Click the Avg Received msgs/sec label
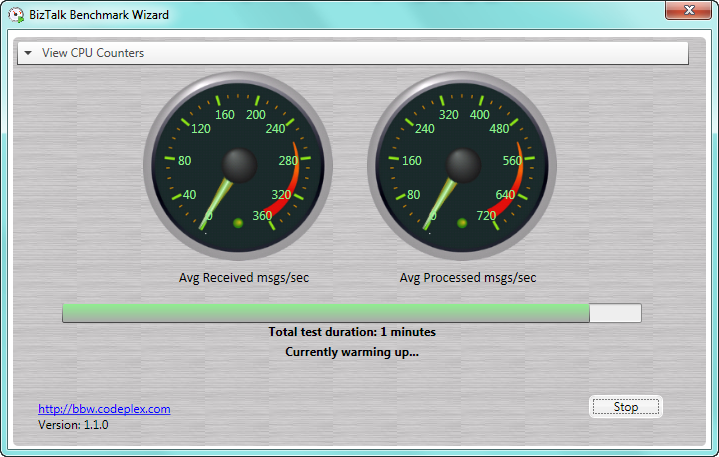Screen dimensions: 719x457 (243, 277)
